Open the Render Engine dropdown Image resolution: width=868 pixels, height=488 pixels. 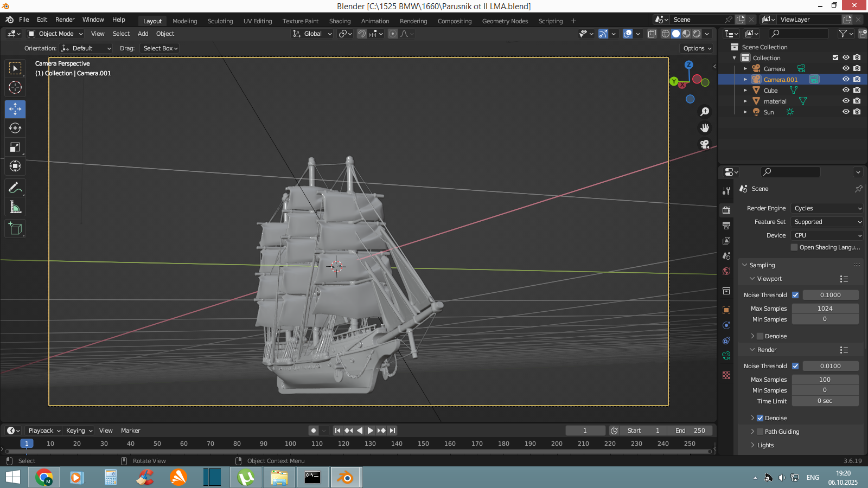[826, 208]
